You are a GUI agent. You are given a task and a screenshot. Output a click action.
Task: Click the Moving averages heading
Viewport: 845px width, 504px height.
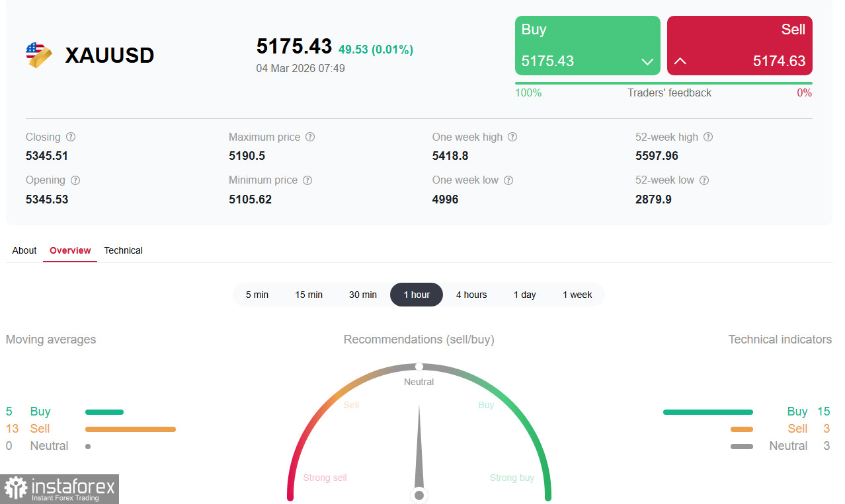coord(51,340)
